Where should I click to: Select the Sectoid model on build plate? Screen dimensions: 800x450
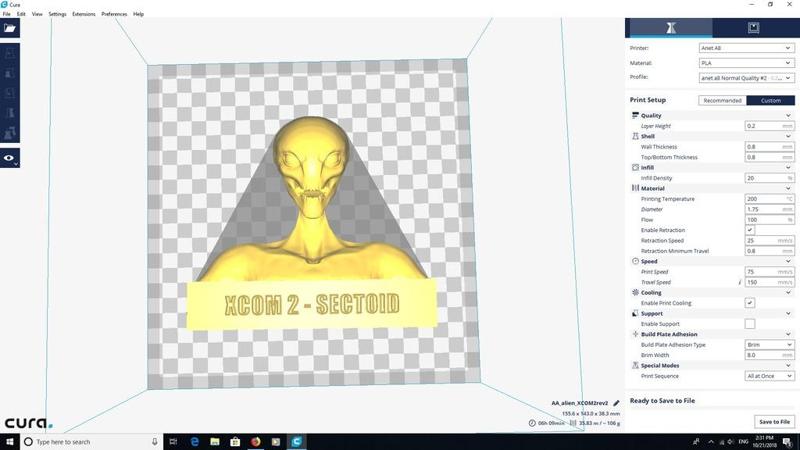tap(312, 224)
